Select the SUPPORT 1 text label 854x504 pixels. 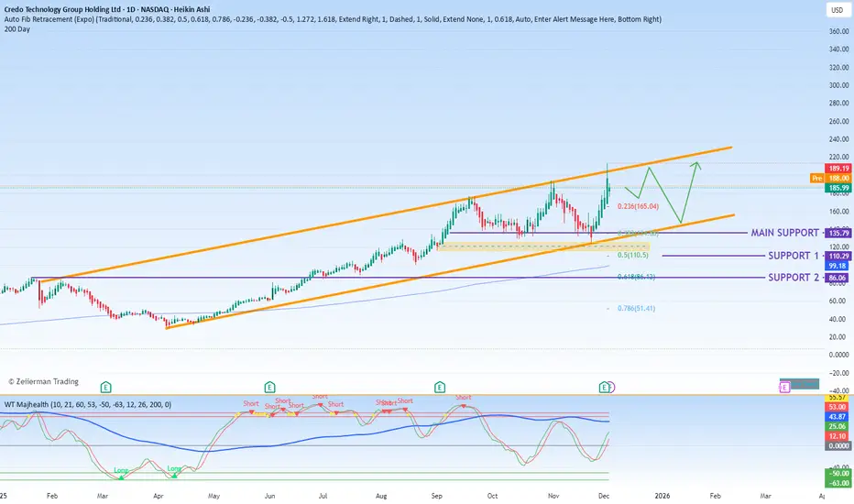coord(794,256)
